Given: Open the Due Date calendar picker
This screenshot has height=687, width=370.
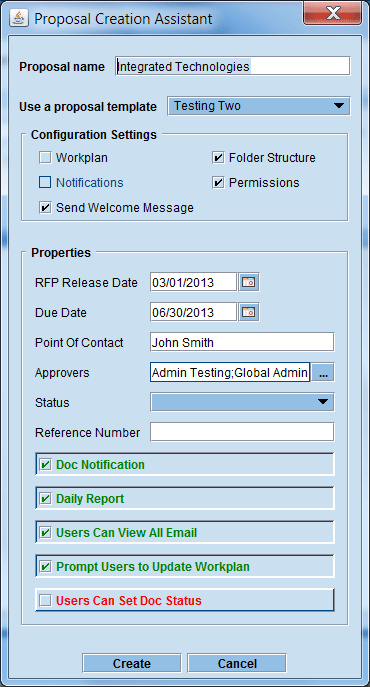Looking at the screenshot, I should [249, 312].
